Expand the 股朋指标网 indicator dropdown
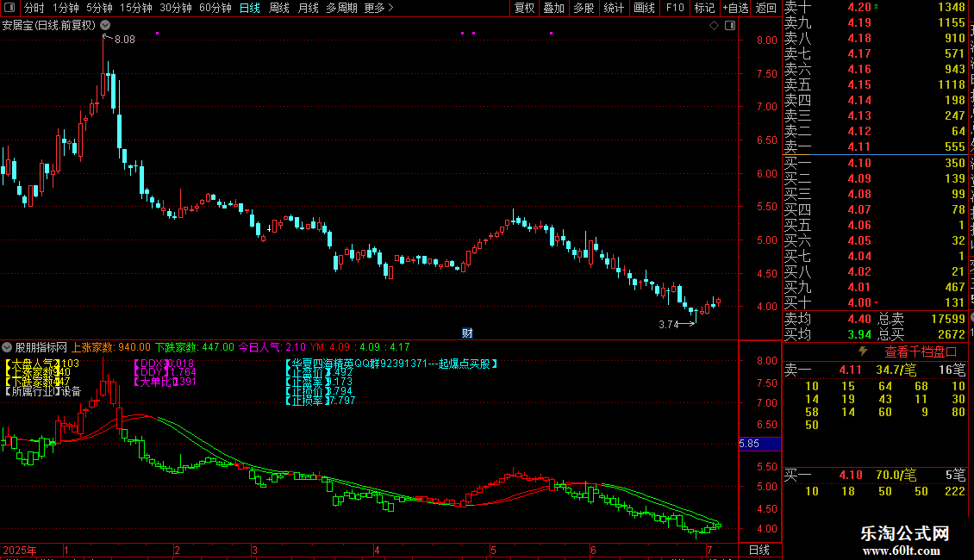The width and height of the screenshot is (974, 560). coord(7,347)
